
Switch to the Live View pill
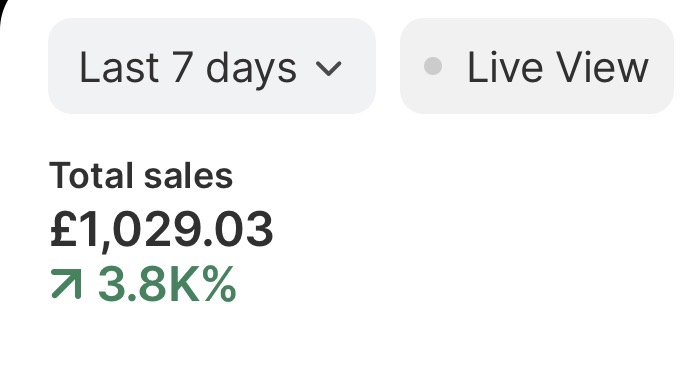pos(537,66)
